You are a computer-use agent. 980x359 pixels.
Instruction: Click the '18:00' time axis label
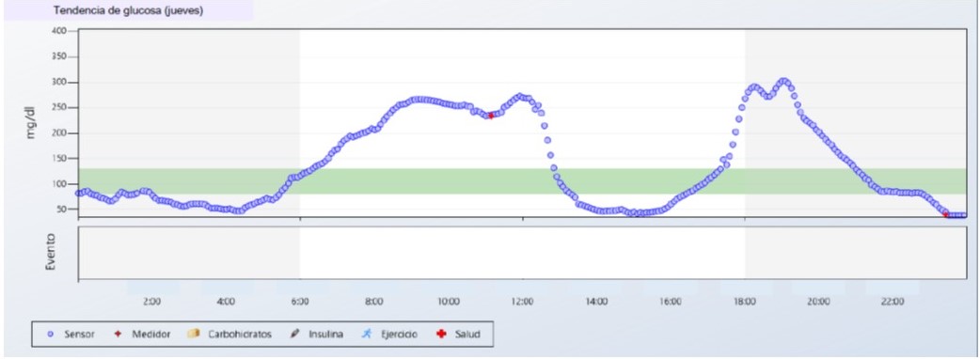(744, 302)
